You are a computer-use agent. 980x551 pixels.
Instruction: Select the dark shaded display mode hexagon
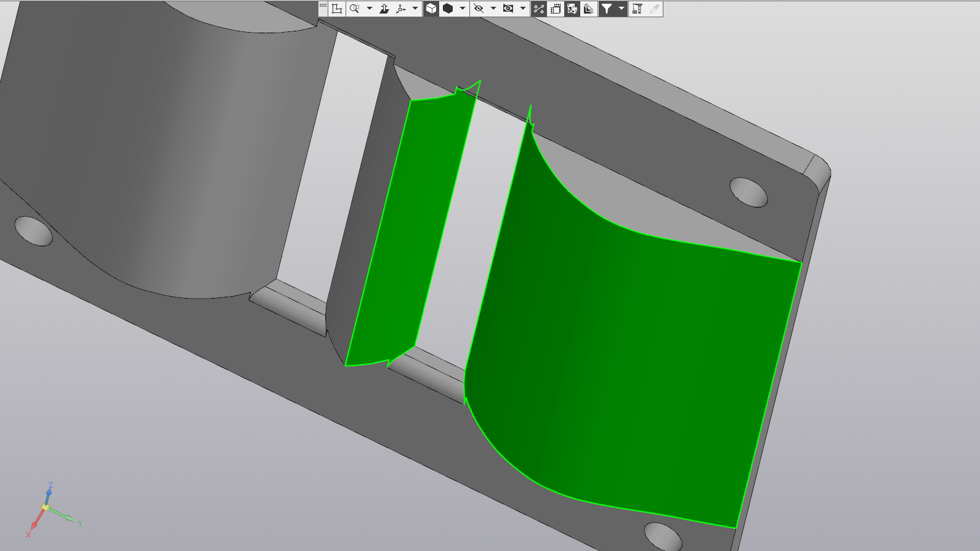pos(448,9)
